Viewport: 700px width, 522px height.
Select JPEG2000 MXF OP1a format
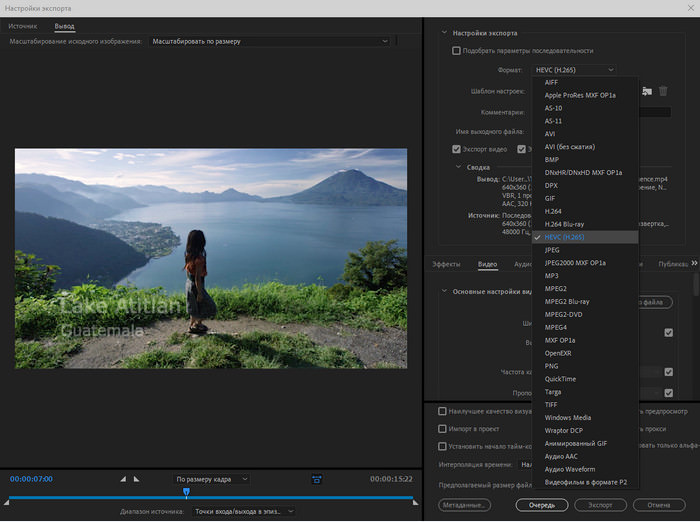tap(585, 263)
